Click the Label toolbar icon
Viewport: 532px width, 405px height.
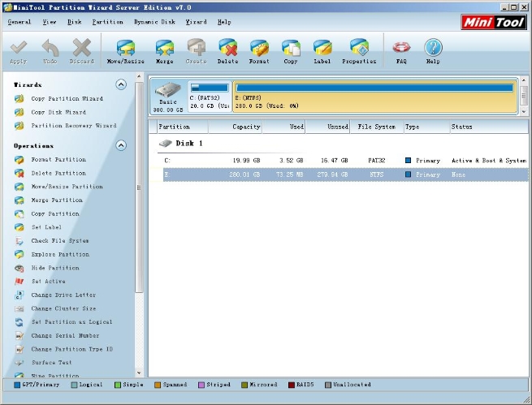(322, 48)
